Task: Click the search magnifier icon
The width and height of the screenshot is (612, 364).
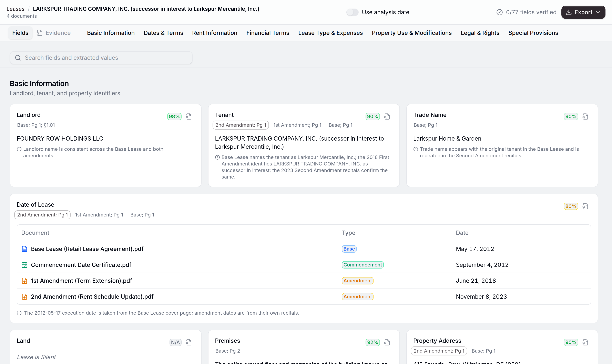Action: [x=18, y=58]
